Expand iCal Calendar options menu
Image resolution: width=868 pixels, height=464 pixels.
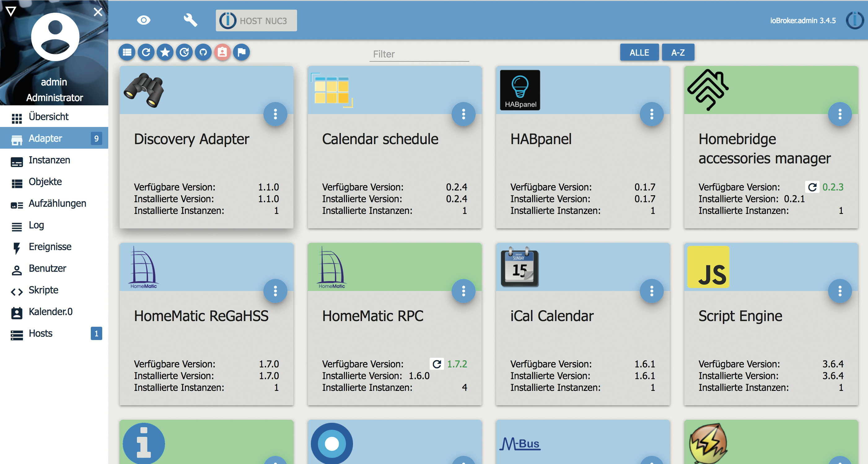pos(651,291)
